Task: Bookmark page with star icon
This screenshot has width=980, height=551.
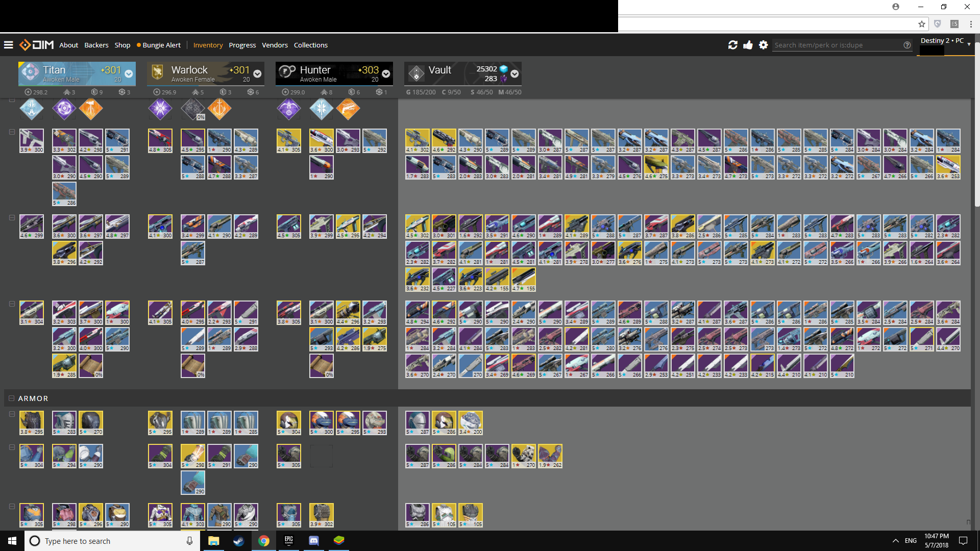Action: click(921, 24)
